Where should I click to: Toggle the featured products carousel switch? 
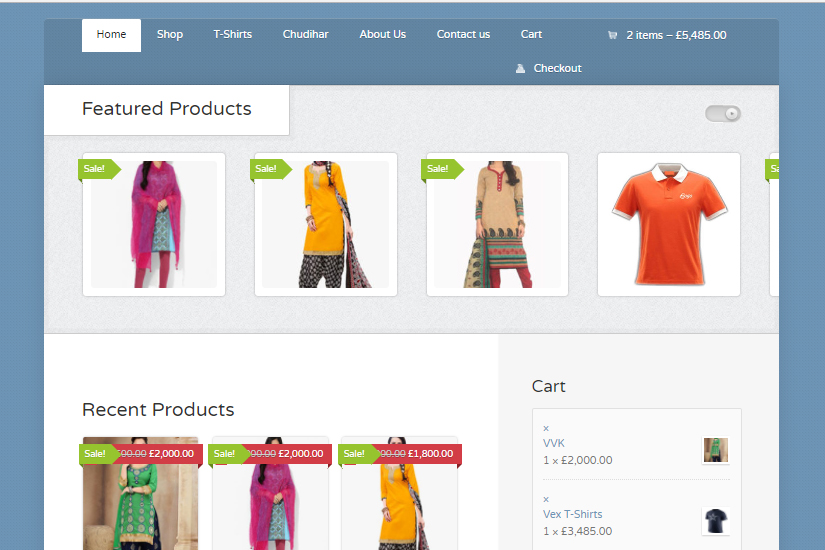click(723, 114)
